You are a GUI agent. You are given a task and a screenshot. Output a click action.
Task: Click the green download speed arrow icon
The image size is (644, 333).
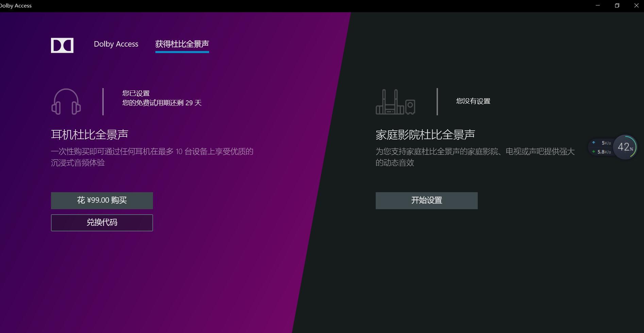tap(594, 152)
